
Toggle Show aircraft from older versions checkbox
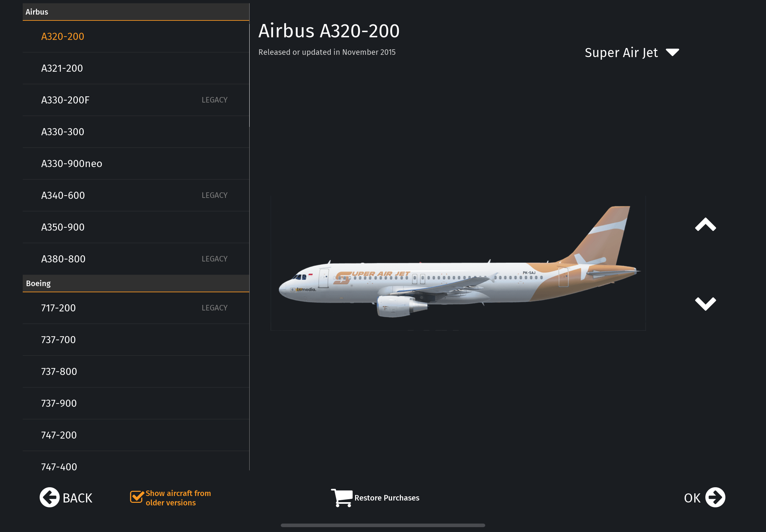pos(136,497)
